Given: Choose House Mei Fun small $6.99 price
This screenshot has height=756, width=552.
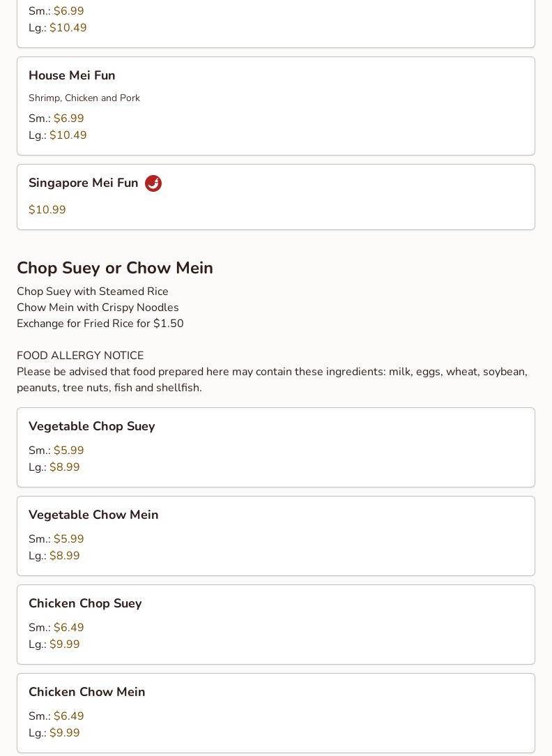Looking at the screenshot, I should (68, 119).
